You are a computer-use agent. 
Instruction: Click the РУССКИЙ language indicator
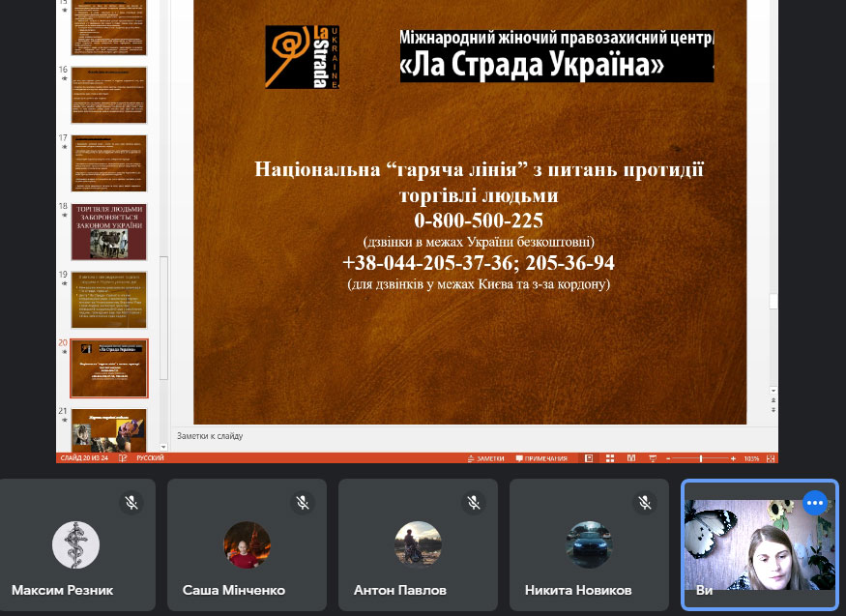pos(150,458)
